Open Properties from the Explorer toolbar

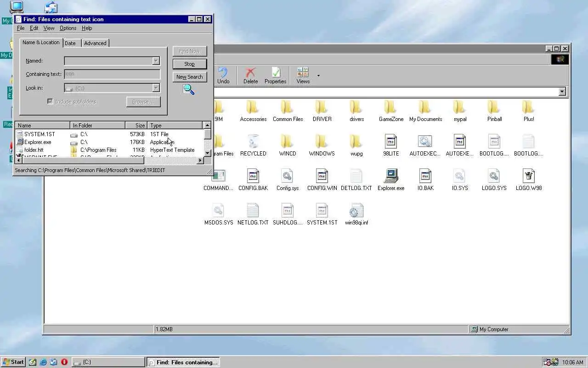(275, 75)
